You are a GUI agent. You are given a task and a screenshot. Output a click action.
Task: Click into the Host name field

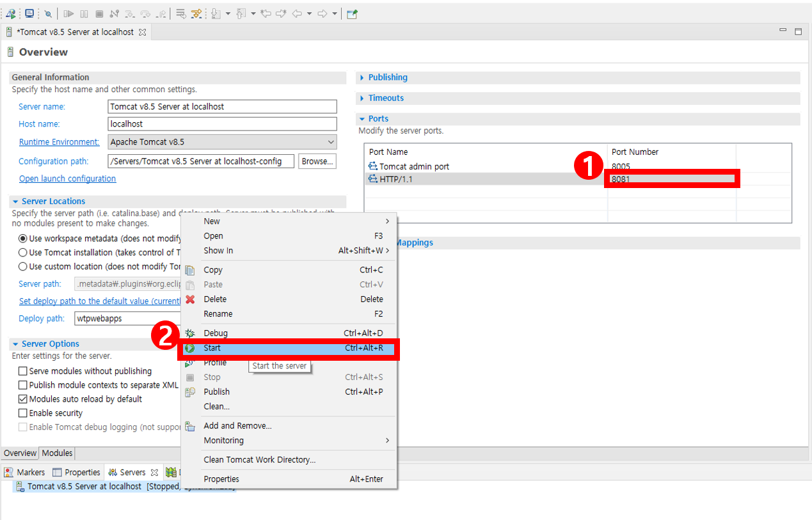click(223, 124)
